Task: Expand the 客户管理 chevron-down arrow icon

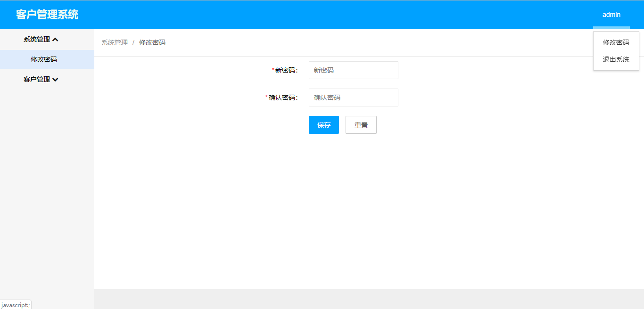Action: click(55, 80)
